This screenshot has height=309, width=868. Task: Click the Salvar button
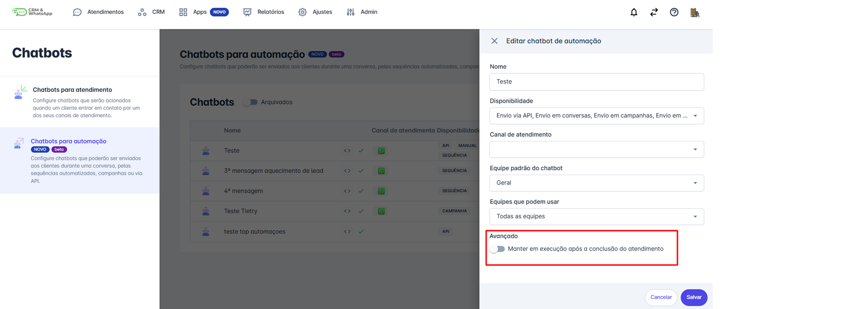coord(694,297)
